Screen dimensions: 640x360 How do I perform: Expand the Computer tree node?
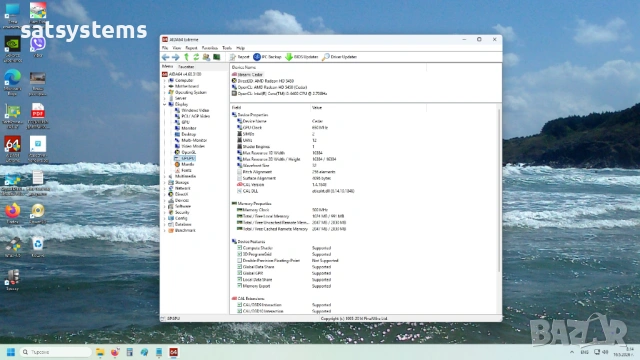click(165, 80)
